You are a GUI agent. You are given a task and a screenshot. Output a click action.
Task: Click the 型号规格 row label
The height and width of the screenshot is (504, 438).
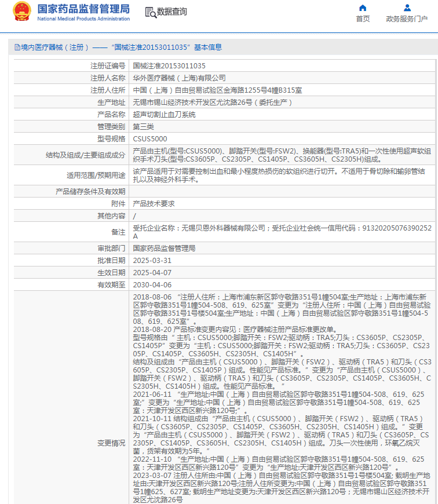tap(111, 139)
